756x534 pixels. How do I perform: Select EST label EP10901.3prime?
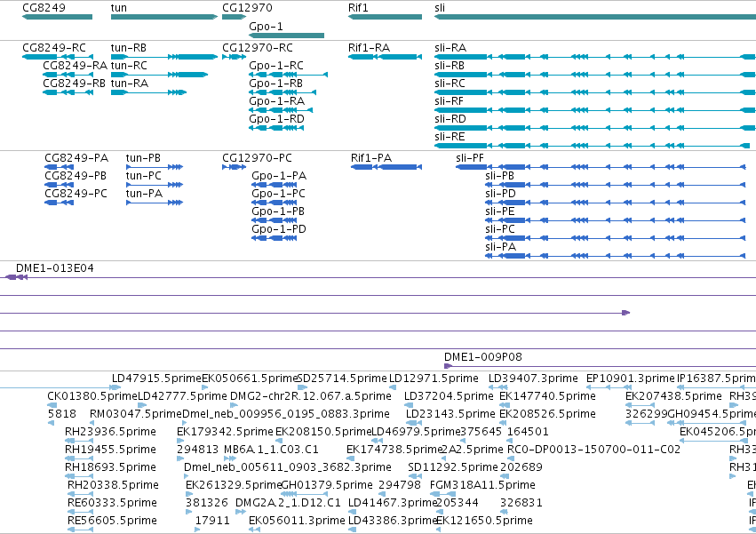point(630,379)
